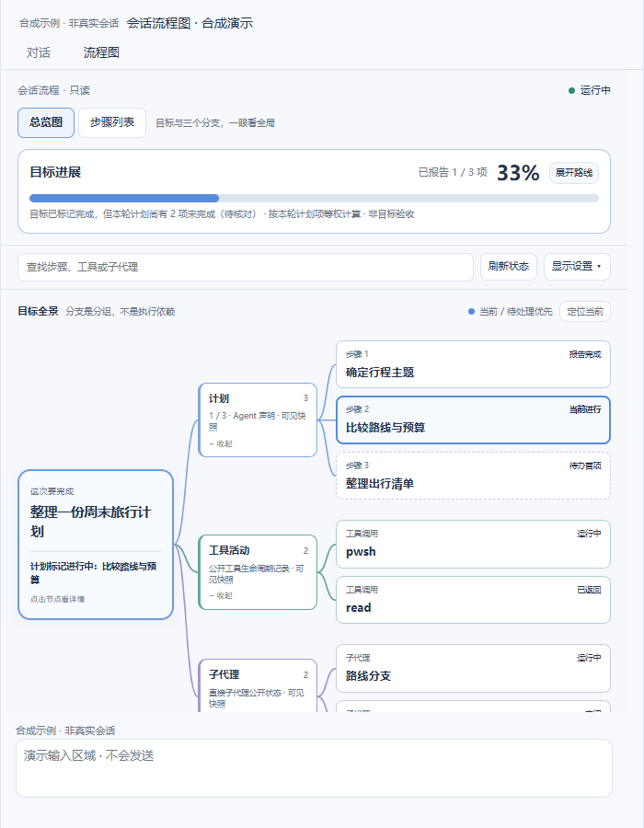This screenshot has height=828, width=644.
Task: Click the 已返回 status on read card
Action: [589, 590]
